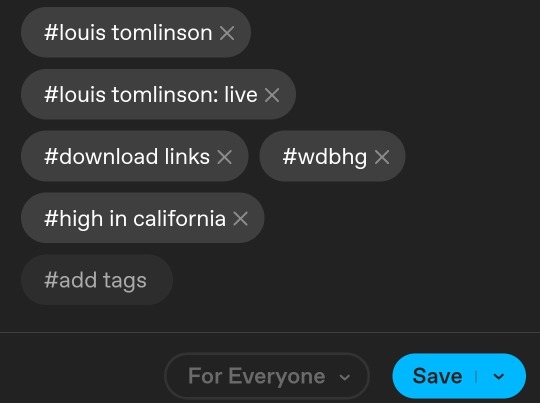Screen dimensions: 540x403
Task: Delete the #louis tomlinson: live tag via X
Action: coord(272,95)
